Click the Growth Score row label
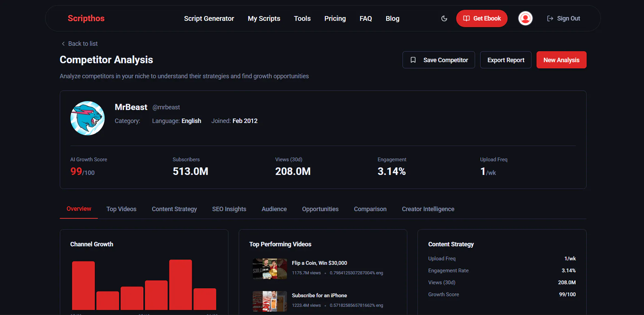This screenshot has width=644, height=315. (x=444, y=295)
